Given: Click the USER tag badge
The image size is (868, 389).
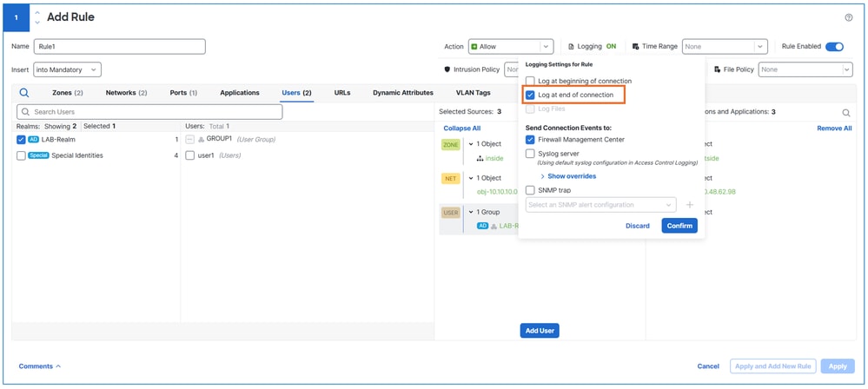Looking at the screenshot, I should pyautogui.click(x=450, y=213).
